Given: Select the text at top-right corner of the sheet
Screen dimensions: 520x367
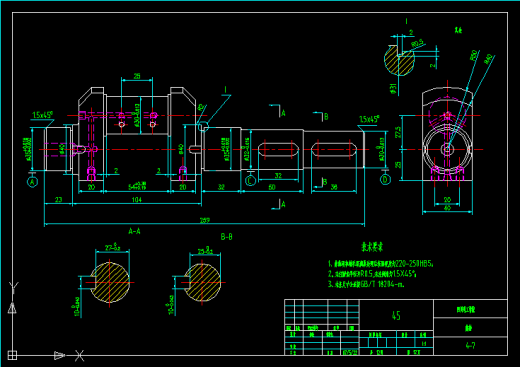Looking at the screenshot, I should [458, 30].
